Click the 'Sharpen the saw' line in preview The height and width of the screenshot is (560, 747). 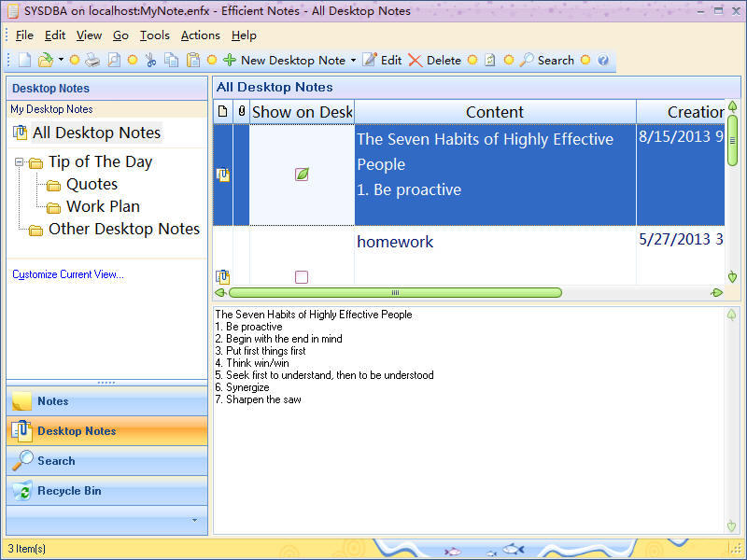tap(259, 399)
